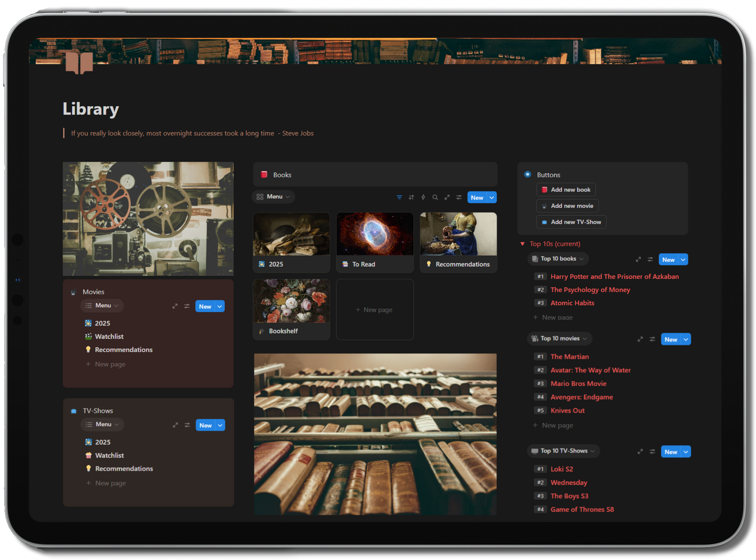Click the expand icon beside Top 10 books
This screenshot has width=756, height=560.
[638, 259]
